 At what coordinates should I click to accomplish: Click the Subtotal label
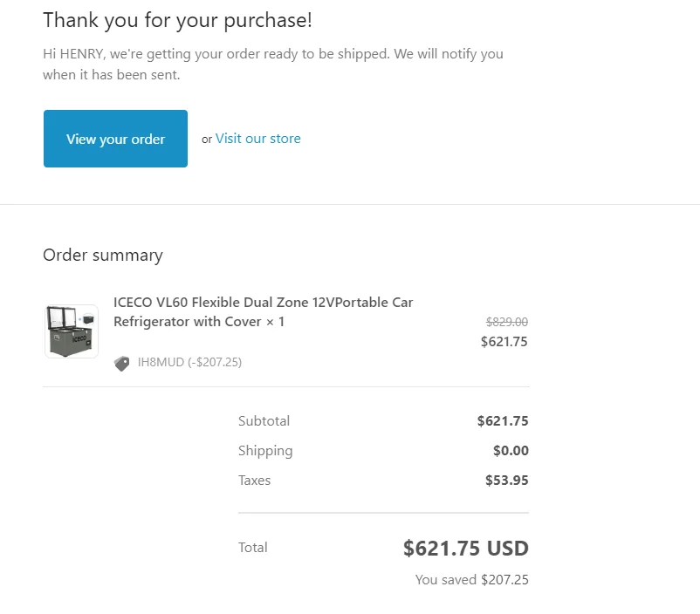coord(264,421)
